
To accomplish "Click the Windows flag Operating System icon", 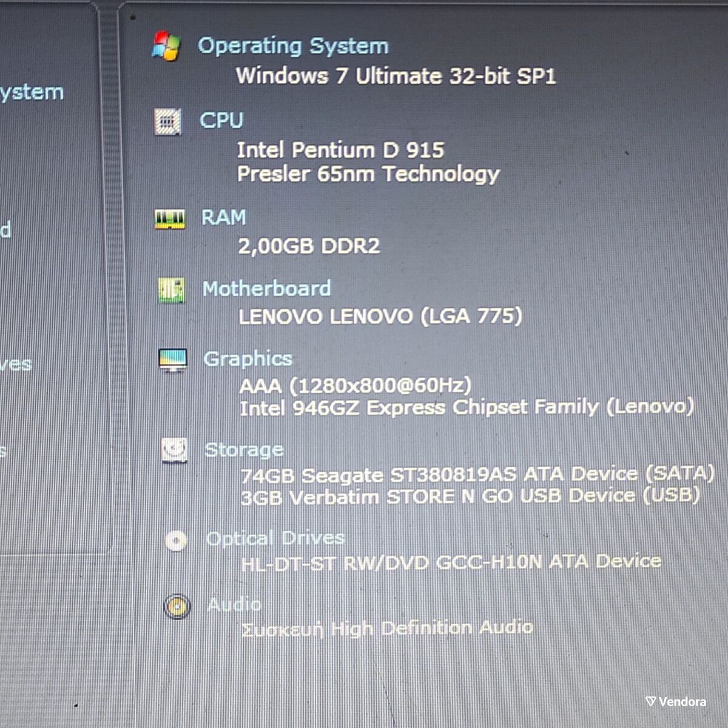I will point(166,47).
